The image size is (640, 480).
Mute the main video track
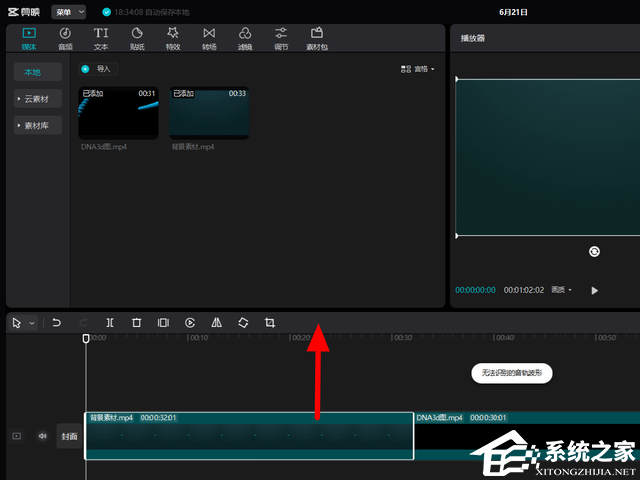[42, 436]
